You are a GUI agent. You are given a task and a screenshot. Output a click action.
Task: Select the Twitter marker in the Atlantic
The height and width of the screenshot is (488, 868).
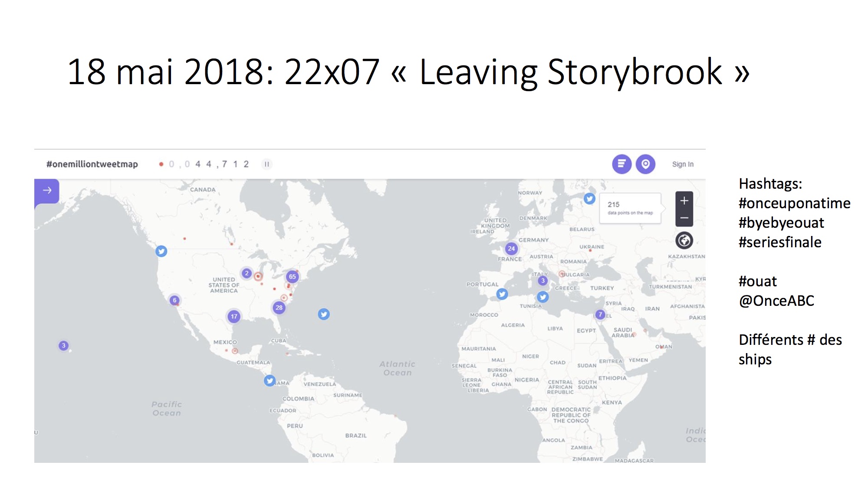tap(324, 314)
